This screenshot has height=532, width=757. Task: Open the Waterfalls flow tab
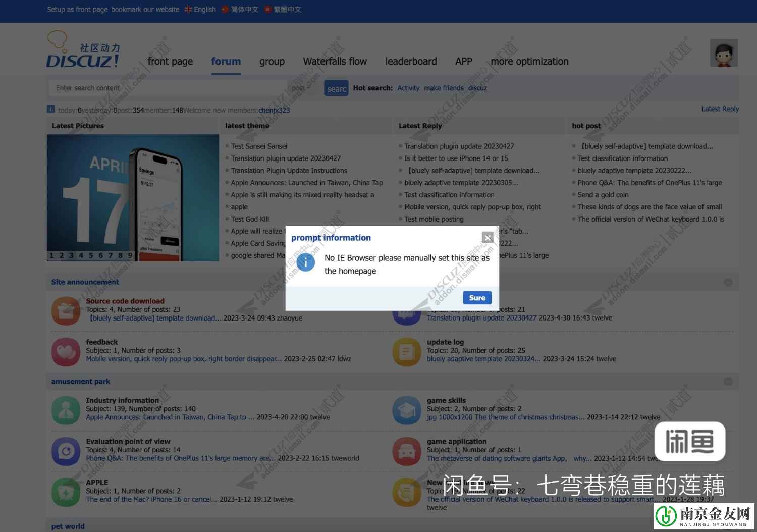(x=335, y=62)
